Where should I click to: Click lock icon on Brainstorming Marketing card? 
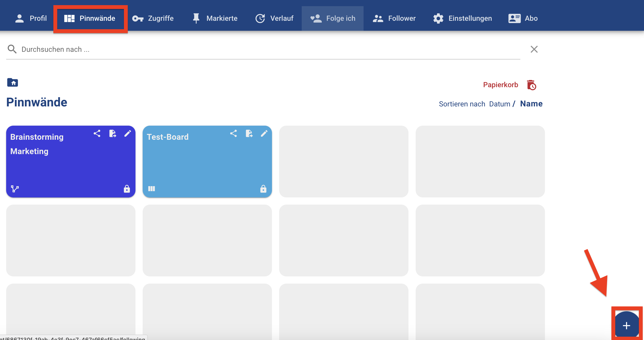(127, 189)
